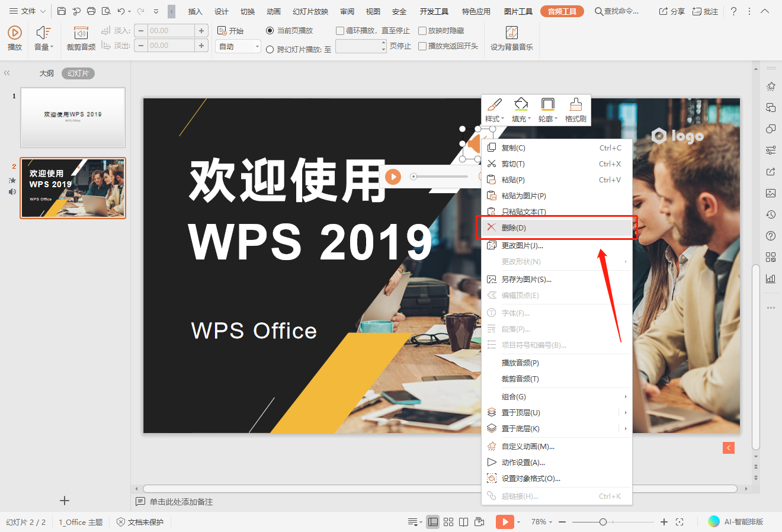Open the Style brush in mini toolbar
782x532 pixels.
[x=495, y=105]
